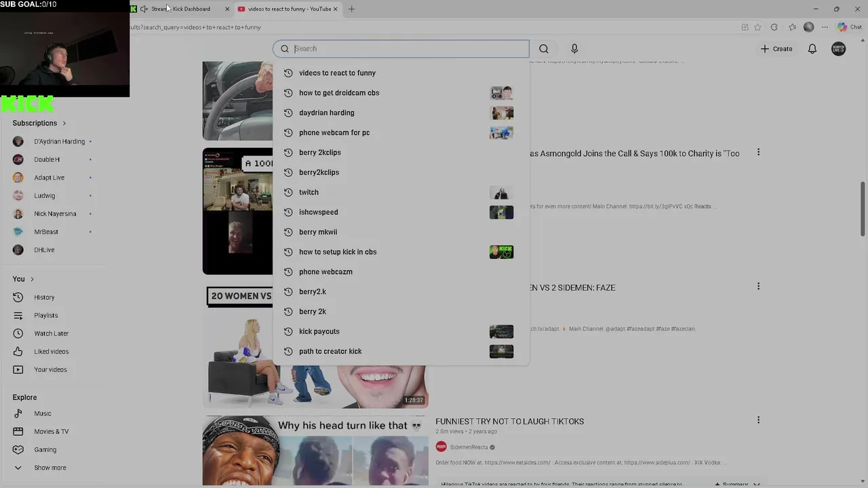Choose the 'berry 2k' suggestion
The width and height of the screenshot is (868, 488).
[401, 312]
